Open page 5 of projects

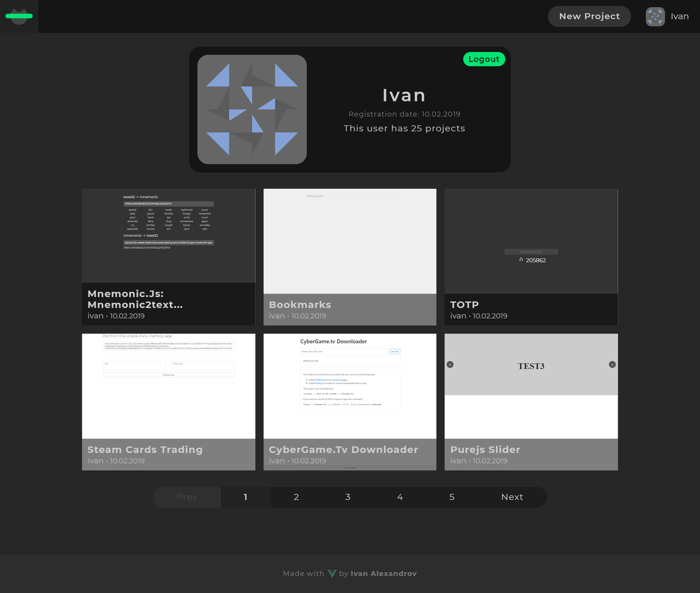tap(452, 497)
